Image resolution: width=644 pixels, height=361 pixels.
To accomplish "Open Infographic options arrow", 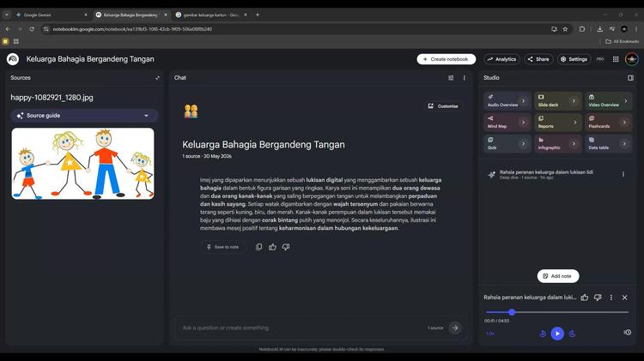I will coord(574,143).
